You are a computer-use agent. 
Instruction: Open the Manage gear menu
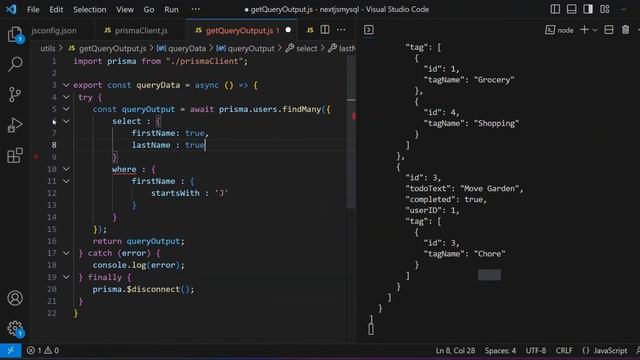click(15, 329)
